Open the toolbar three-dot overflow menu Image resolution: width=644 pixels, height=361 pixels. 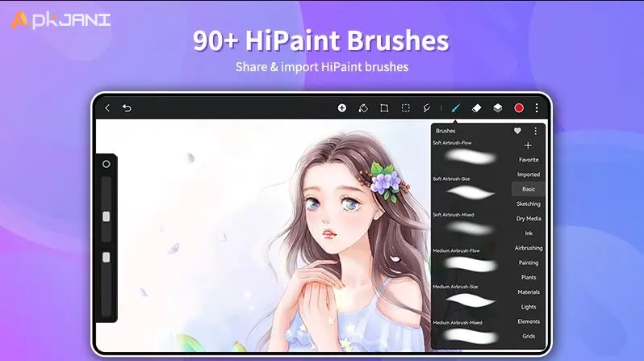[x=537, y=108]
